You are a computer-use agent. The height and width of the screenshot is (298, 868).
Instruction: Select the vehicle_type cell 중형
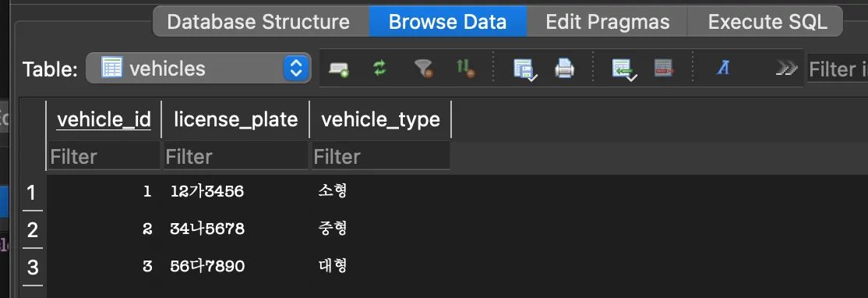click(381, 229)
